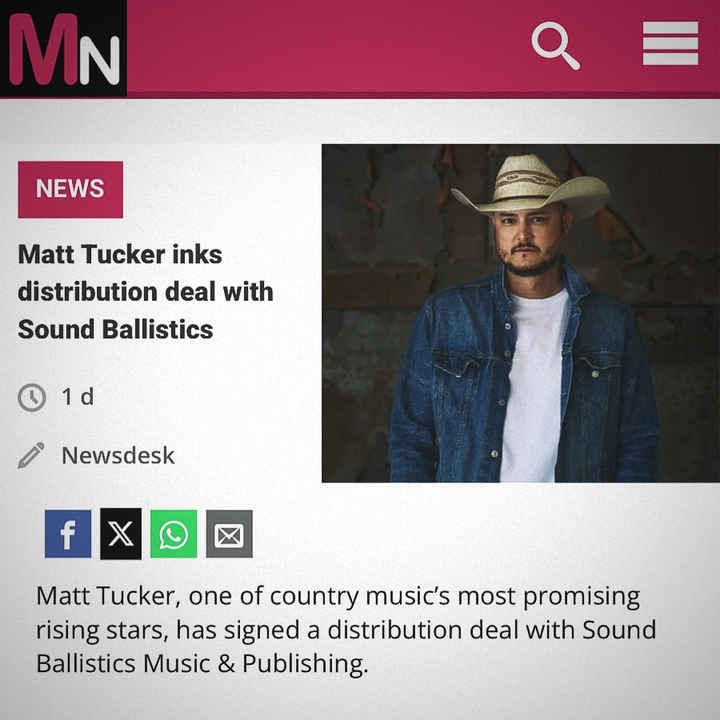Click the red M letter in logo
The image size is (720, 720).
(44, 50)
